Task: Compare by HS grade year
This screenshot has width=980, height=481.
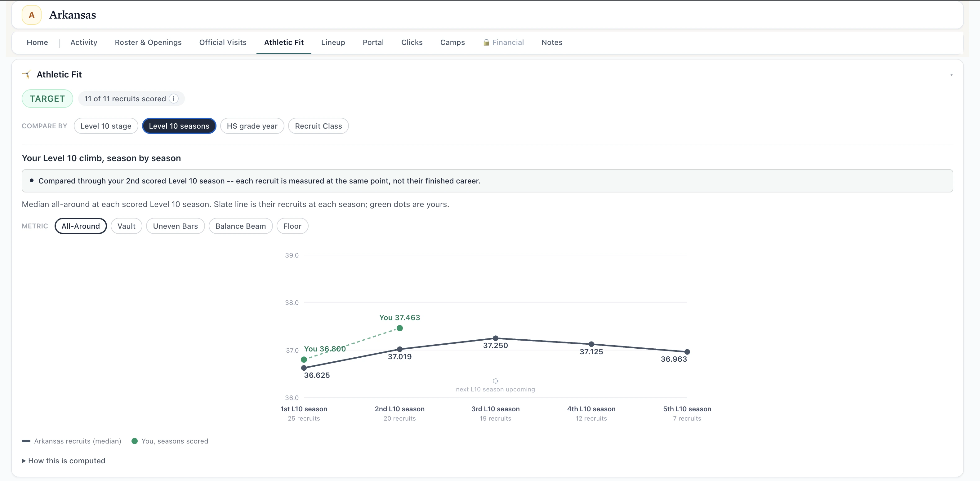Action: coord(252,126)
